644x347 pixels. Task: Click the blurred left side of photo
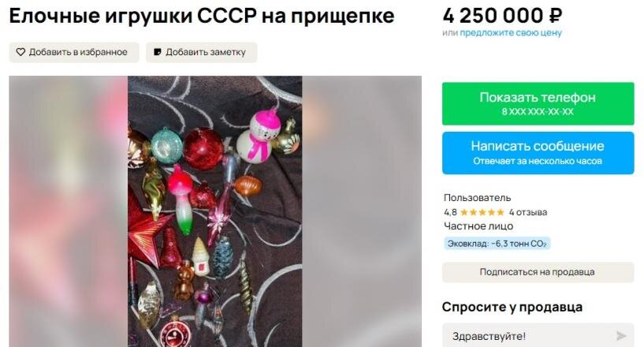(68, 211)
